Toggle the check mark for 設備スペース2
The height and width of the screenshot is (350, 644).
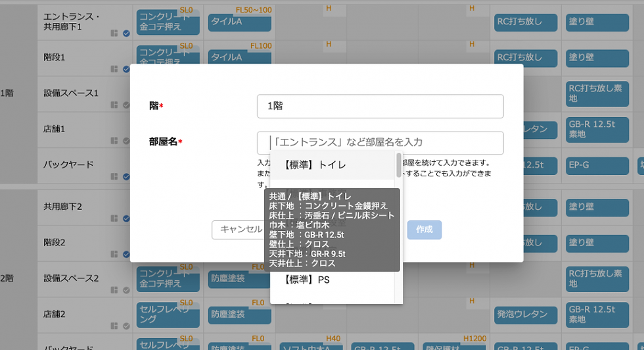(126, 290)
